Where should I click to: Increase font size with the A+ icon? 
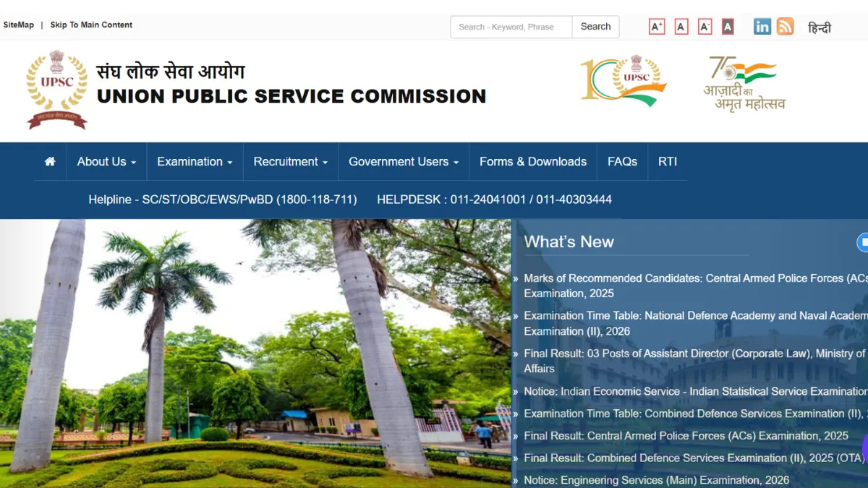tap(657, 27)
